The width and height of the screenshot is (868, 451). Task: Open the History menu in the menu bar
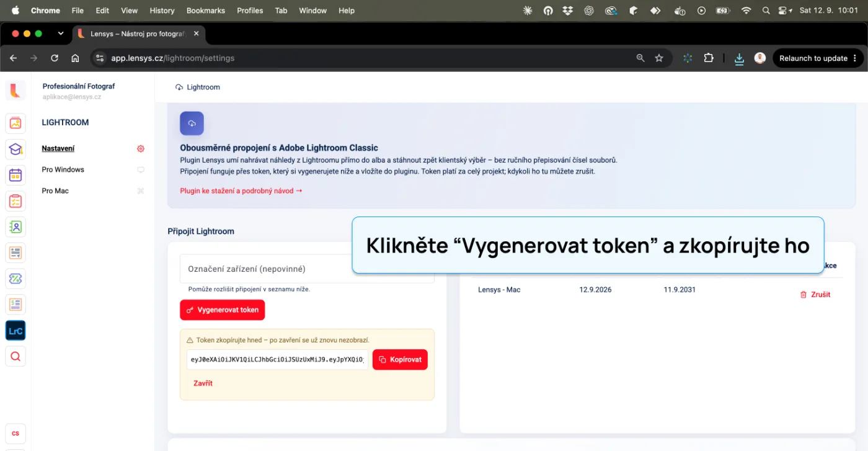click(162, 11)
